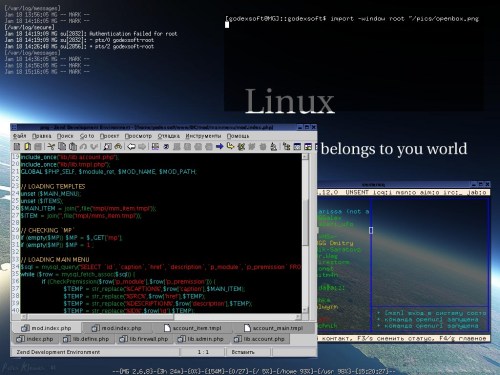Click the "1 : 1" cursor position field
The image size is (500, 375).
click(203, 352)
